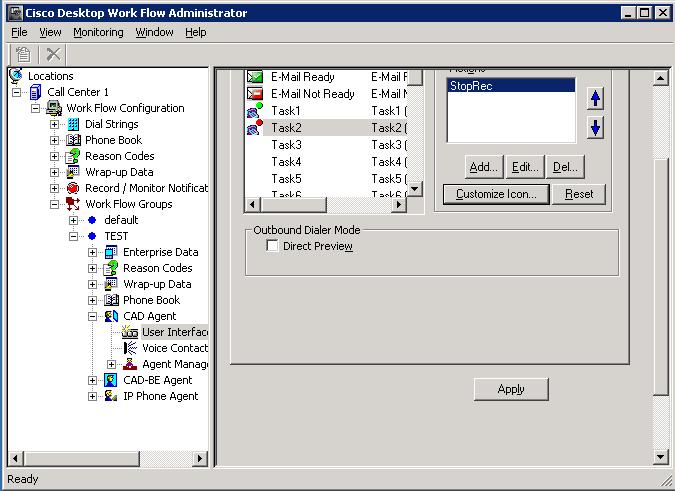Select StopRec in the actions list
The image size is (675, 491).
click(511, 86)
